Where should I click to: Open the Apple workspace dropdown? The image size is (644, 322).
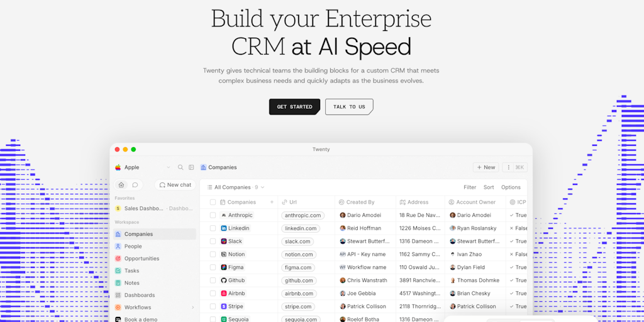pos(143,167)
